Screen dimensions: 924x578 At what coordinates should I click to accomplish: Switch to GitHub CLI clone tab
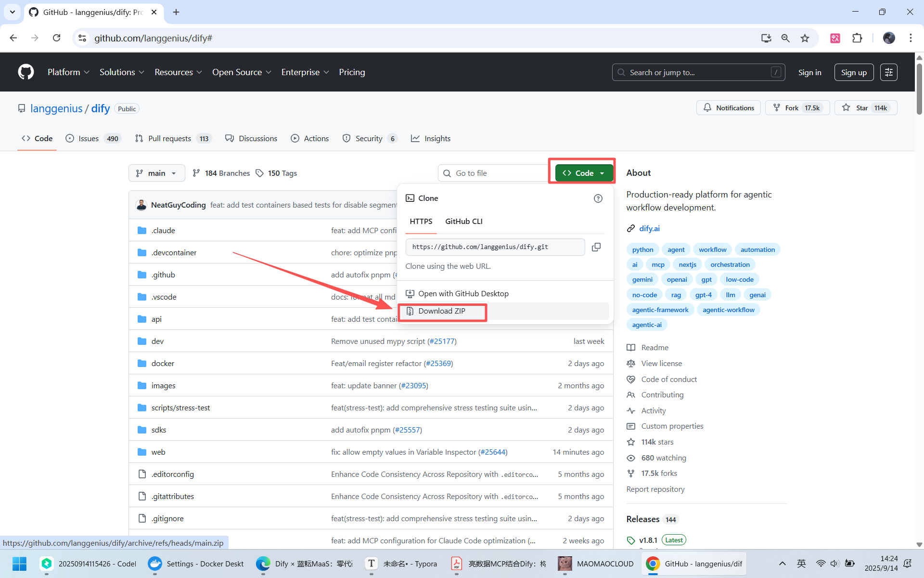[463, 222]
